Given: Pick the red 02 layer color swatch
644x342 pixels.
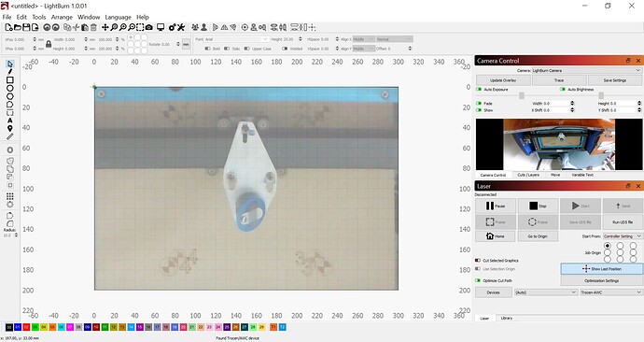Looking at the screenshot, I should point(26,327).
